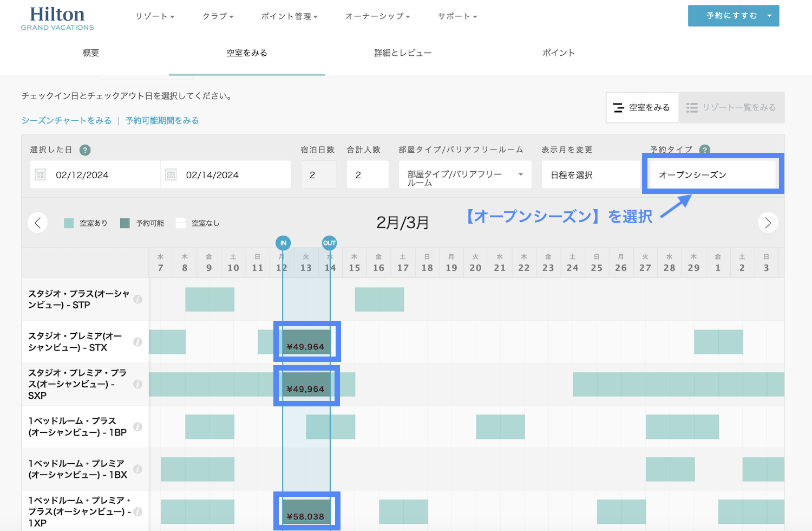Click the OUT check-out marker
The image size is (812, 531).
[329, 243]
